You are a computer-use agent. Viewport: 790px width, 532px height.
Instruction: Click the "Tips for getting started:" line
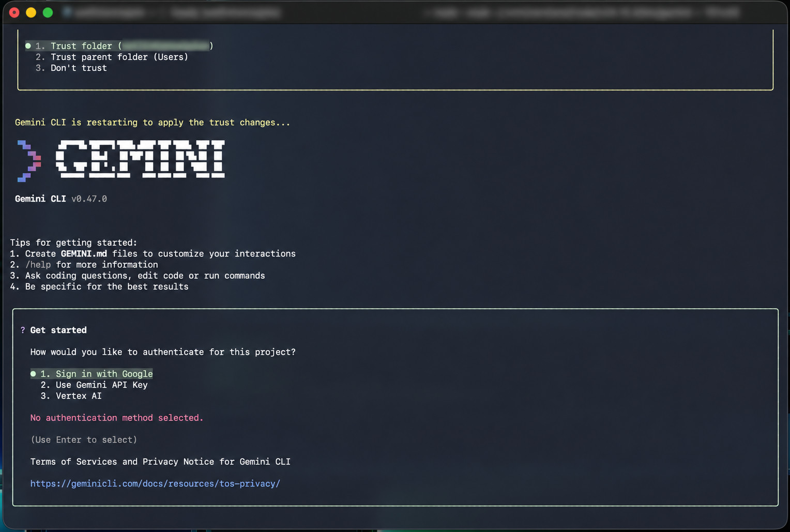[73, 242]
